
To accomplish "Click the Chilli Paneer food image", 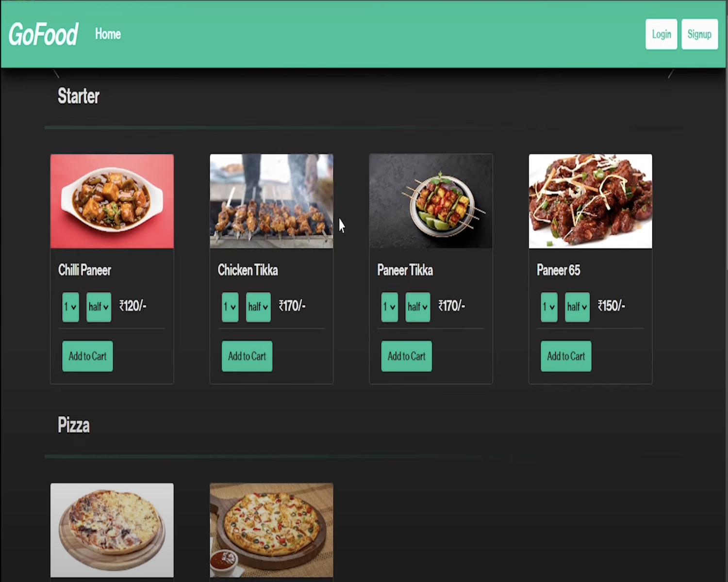I will pyautogui.click(x=112, y=201).
